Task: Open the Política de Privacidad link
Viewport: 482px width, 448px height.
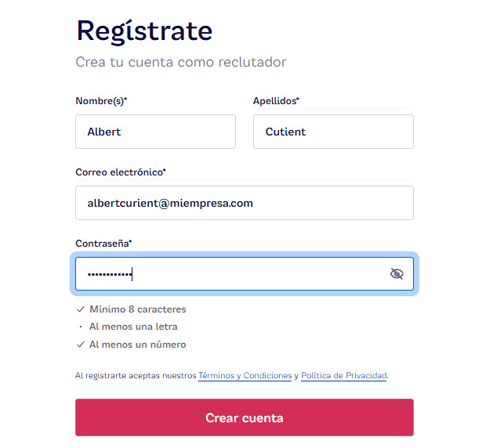Action: coord(343,376)
